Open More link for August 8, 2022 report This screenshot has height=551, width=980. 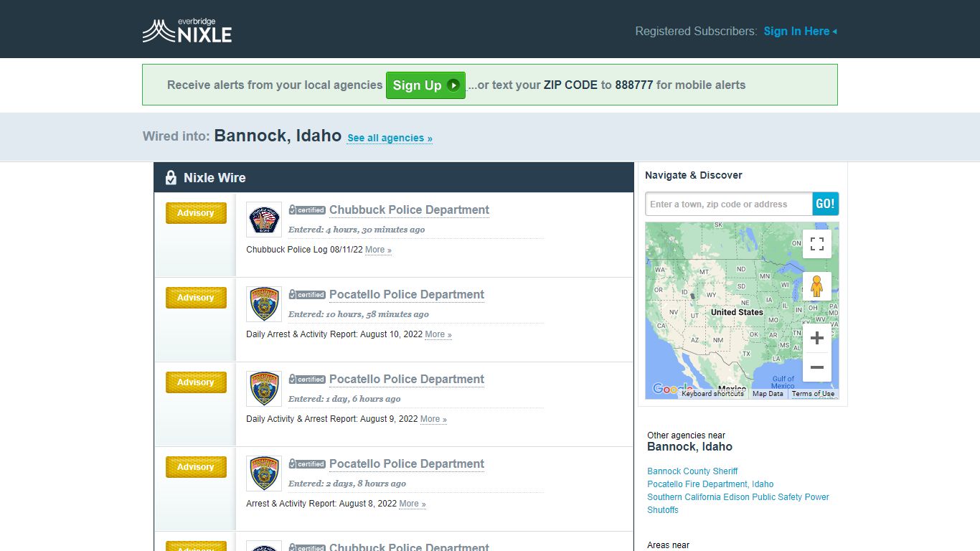point(413,504)
